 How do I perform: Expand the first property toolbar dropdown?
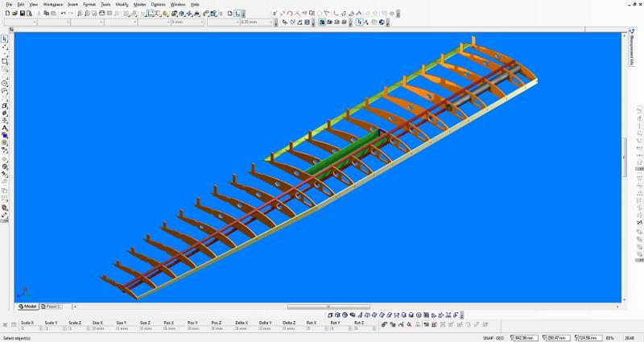(34, 23)
